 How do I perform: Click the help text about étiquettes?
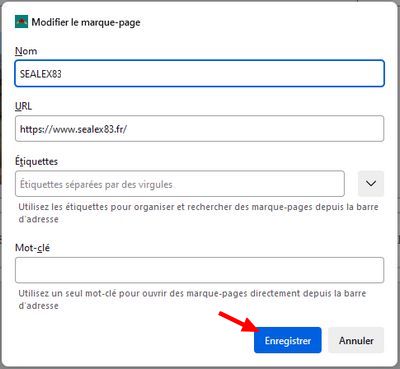point(198,213)
